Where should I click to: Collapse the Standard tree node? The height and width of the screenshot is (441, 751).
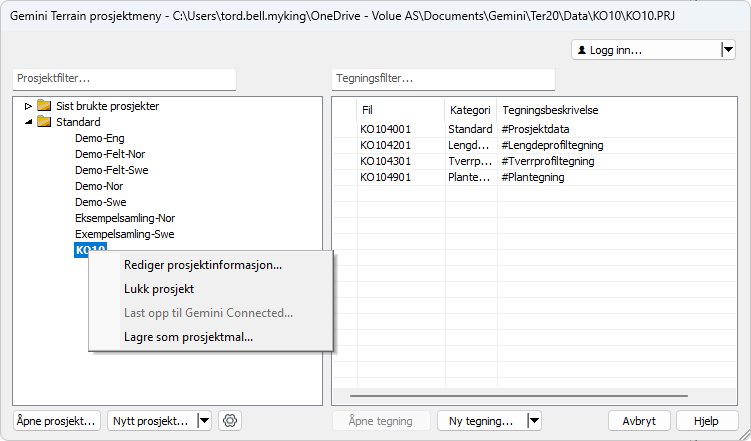pyautogui.click(x=28, y=122)
